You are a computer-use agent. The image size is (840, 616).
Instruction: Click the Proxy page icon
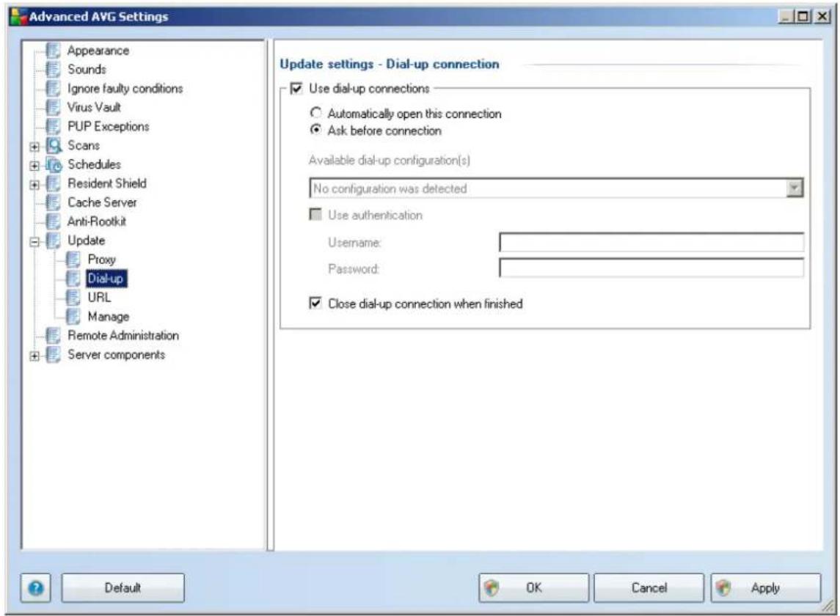pyautogui.click(x=73, y=260)
